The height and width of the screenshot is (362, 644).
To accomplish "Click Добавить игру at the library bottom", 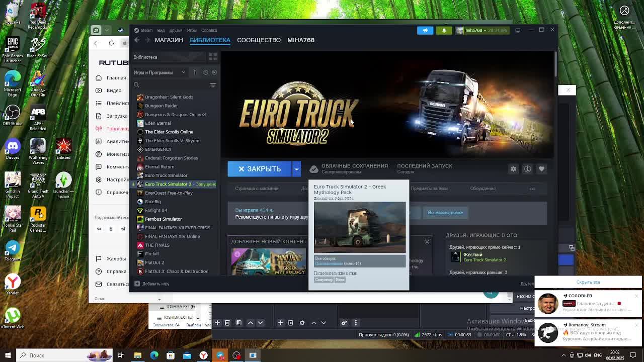I will coord(151,284).
